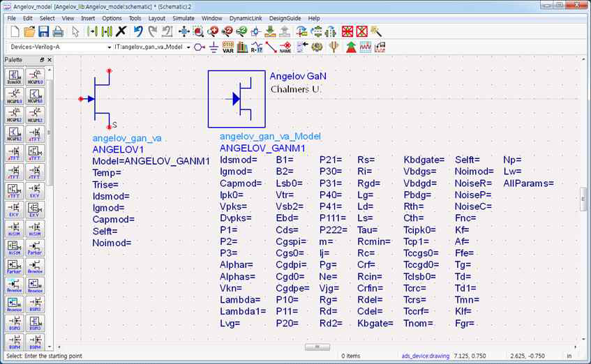Image resolution: width=591 pixels, height=364 pixels.
Task: Insert a VAR equation block
Action: 228,47
